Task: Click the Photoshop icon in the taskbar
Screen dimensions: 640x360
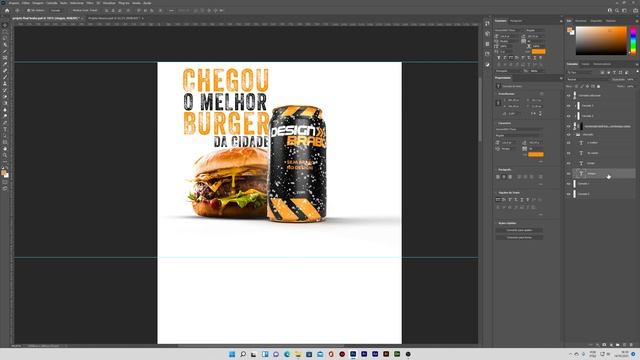Action: tap(353, 354)
